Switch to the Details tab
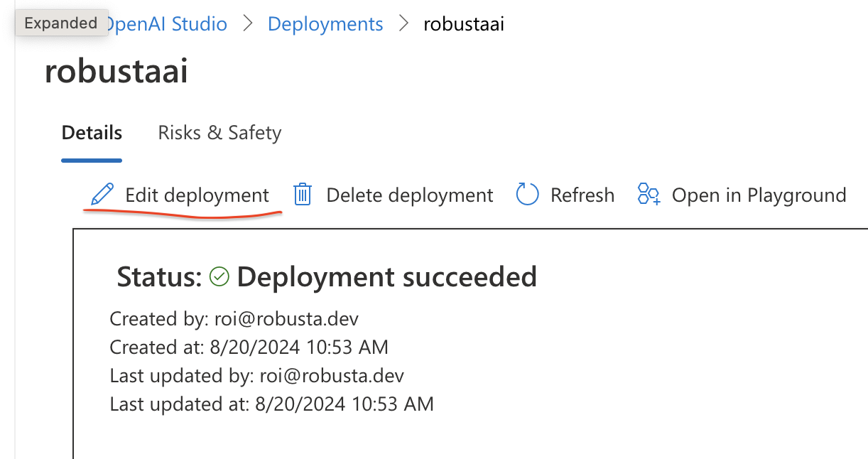868x459 pixels. tap(92, 133)
